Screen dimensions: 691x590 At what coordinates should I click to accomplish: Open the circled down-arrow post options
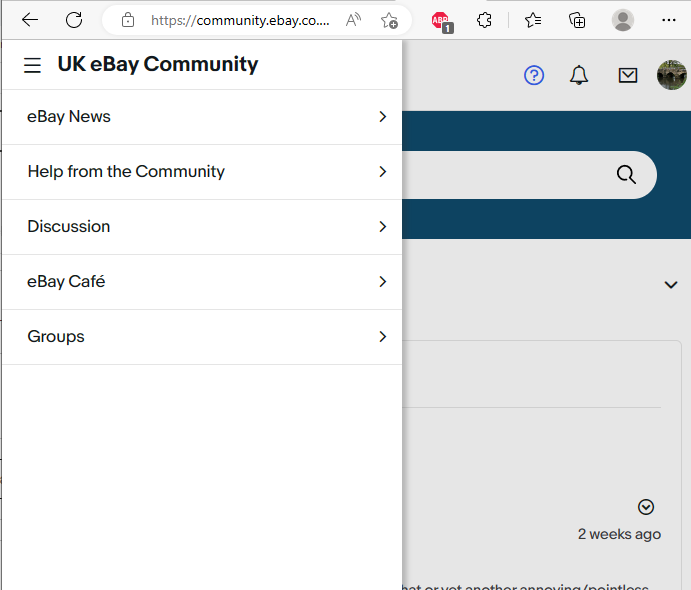tap(646, 507)
